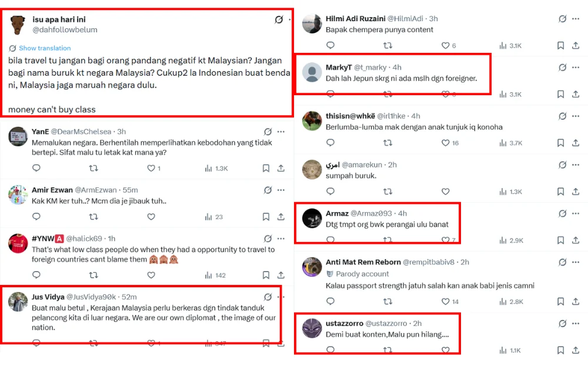Reply to amarekun's tweet
Viewport: 588px width, 366px height.
[x=330, y=192]
